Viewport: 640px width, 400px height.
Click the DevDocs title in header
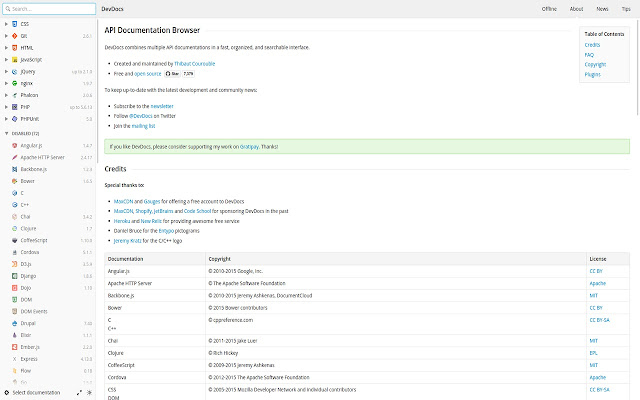coord(112,9)
